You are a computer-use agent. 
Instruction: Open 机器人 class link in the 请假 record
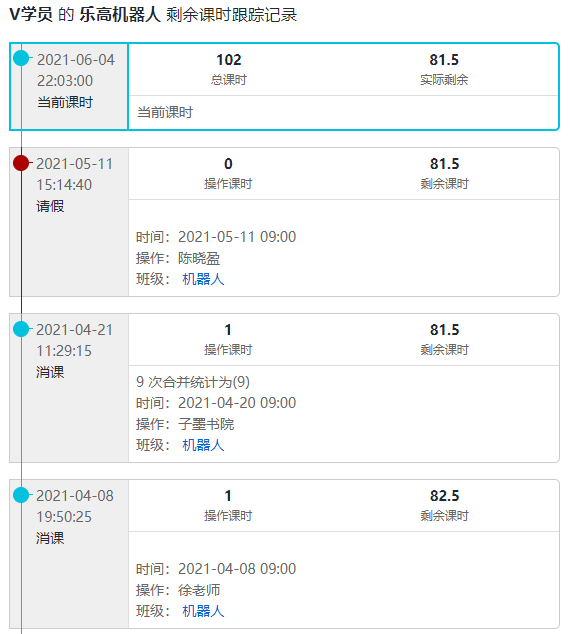pos(203,279)
